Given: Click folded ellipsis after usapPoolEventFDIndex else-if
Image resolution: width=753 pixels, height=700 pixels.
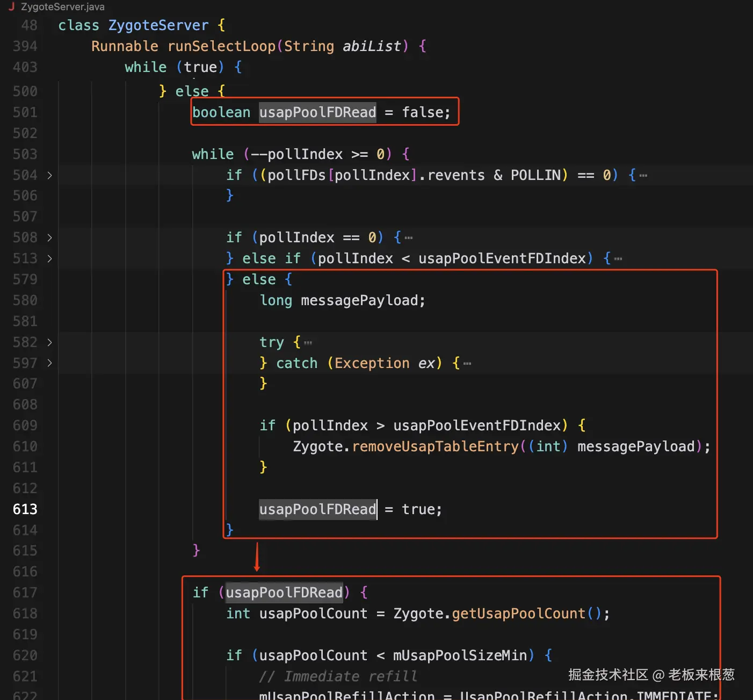Looking at the screenshot, I should [x=618, y=259].
